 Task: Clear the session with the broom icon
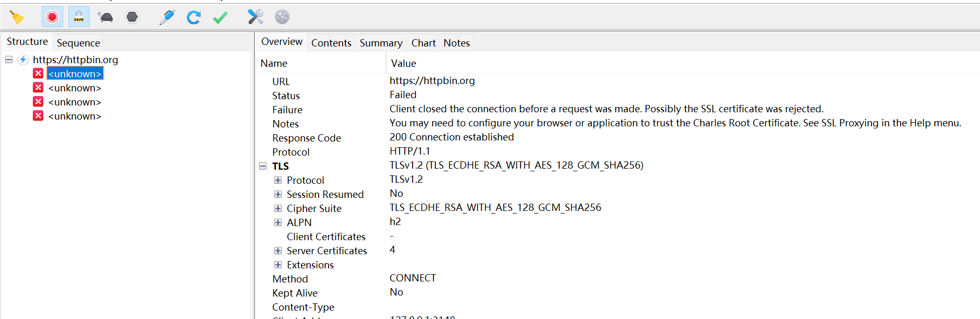point(17,17)
